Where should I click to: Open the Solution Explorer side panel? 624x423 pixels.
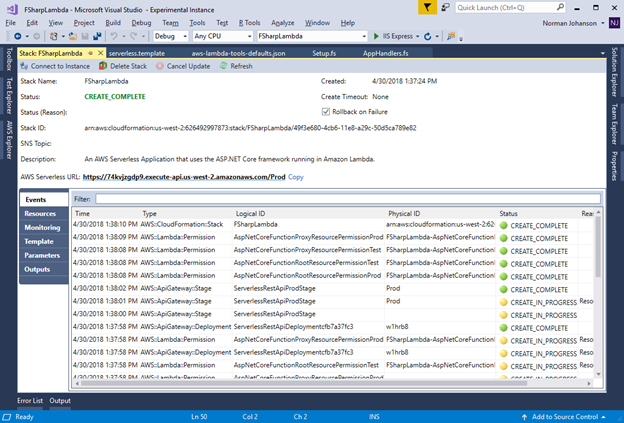[614, 72]
